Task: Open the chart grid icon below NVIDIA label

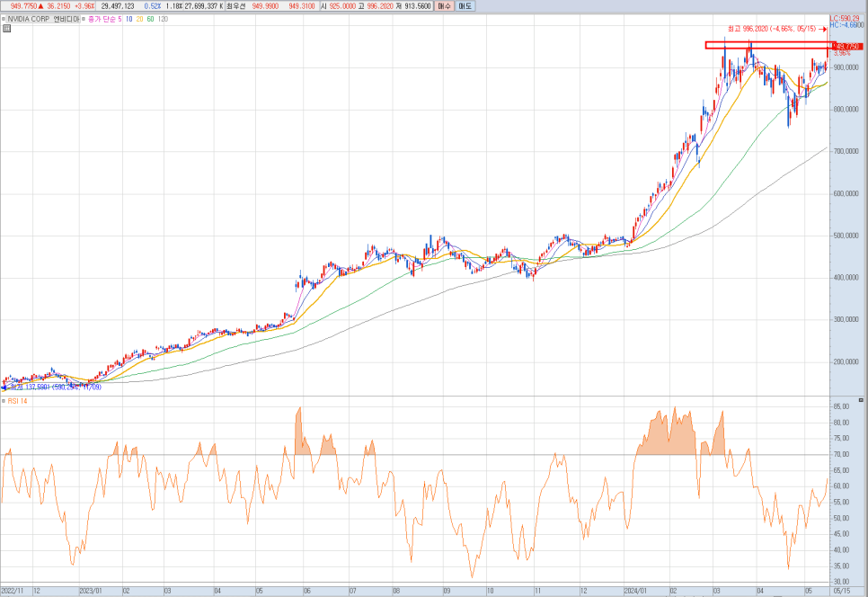Action: click(6, 28)
